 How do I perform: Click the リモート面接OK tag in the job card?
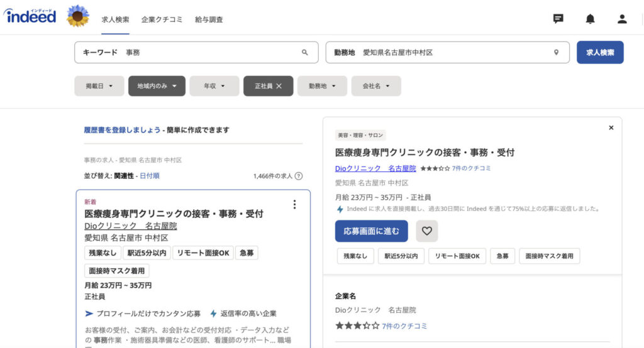point(203,253)
